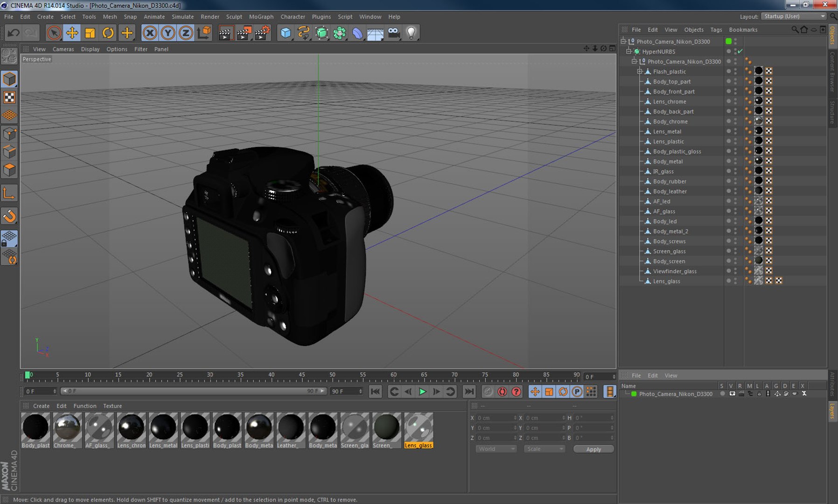
Task: Toggle Autokeying button
Action: pyautogui.click(x=502, y=392)
